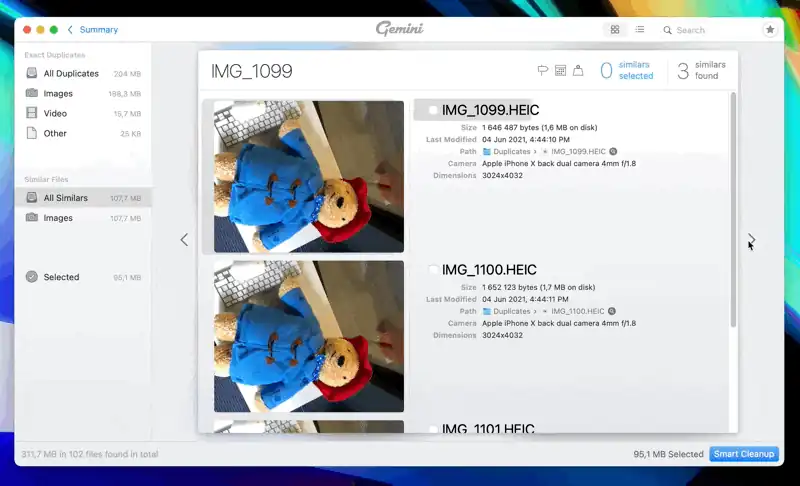This screenshot has width=800, height=486.
Task: Open IMG_1100.HEIC photo thumbnail
Action: click(309, 336)
